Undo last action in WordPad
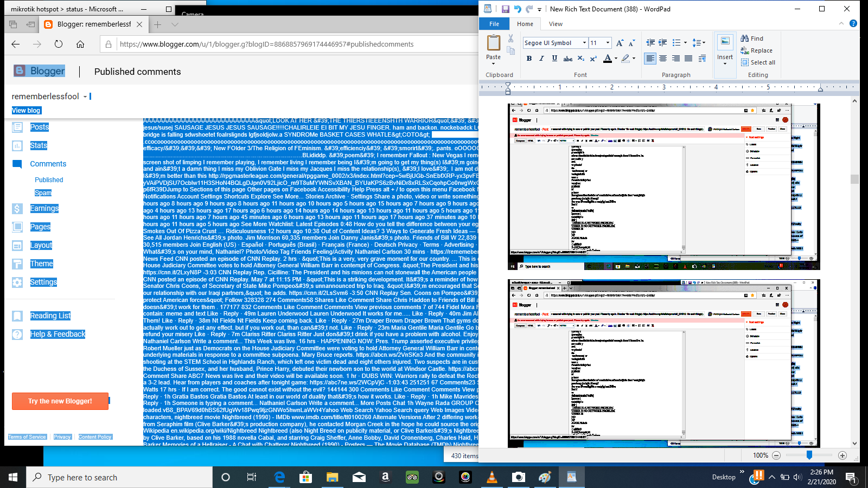Screen dimensions: 868x488 (517, 9)
